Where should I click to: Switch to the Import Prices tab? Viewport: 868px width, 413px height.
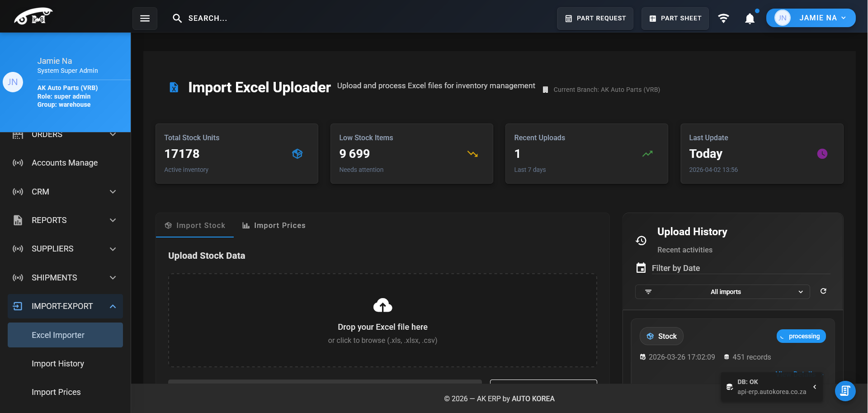(274, 225)
